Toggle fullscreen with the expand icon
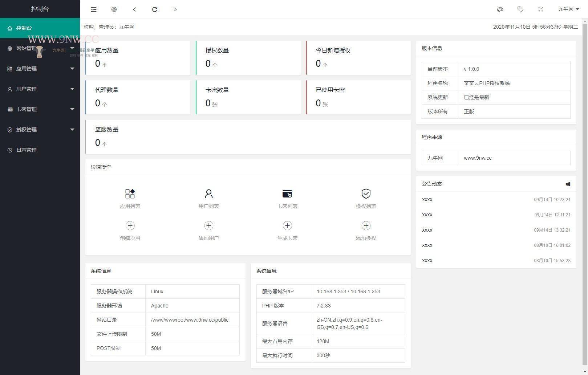588x375 pixels. click(x=541, y=9)
